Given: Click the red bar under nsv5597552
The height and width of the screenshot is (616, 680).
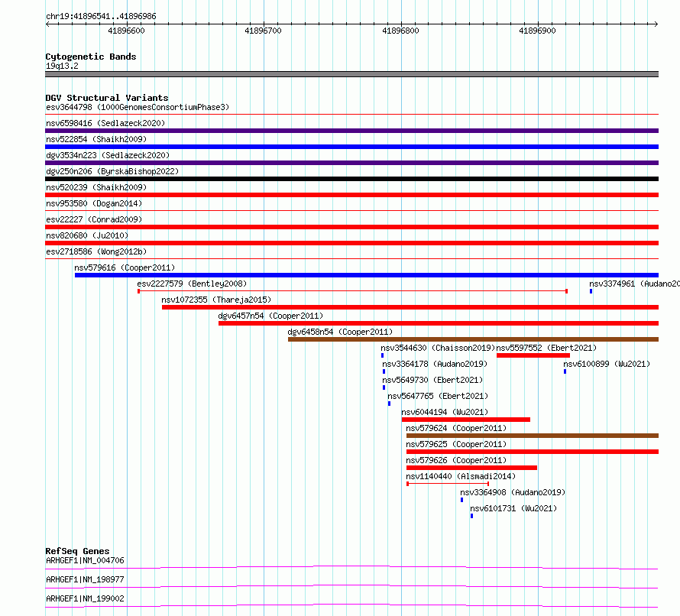Looking at the screenshot, I should [x=533, y=355].
